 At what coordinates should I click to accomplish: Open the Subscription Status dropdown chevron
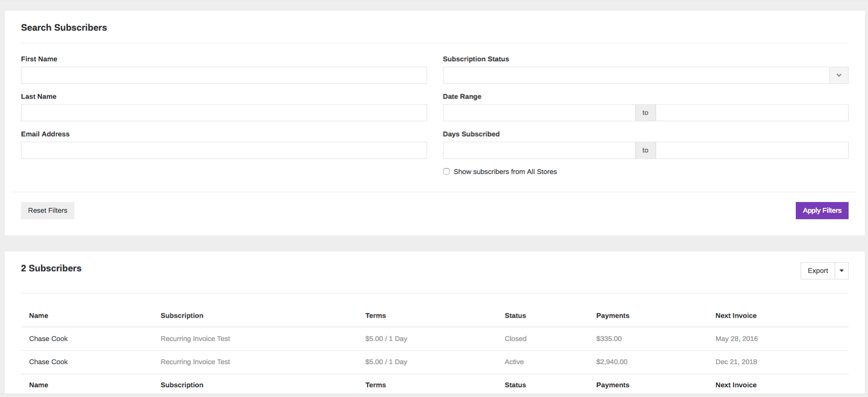pyautogui.click(x=838, y=75)
